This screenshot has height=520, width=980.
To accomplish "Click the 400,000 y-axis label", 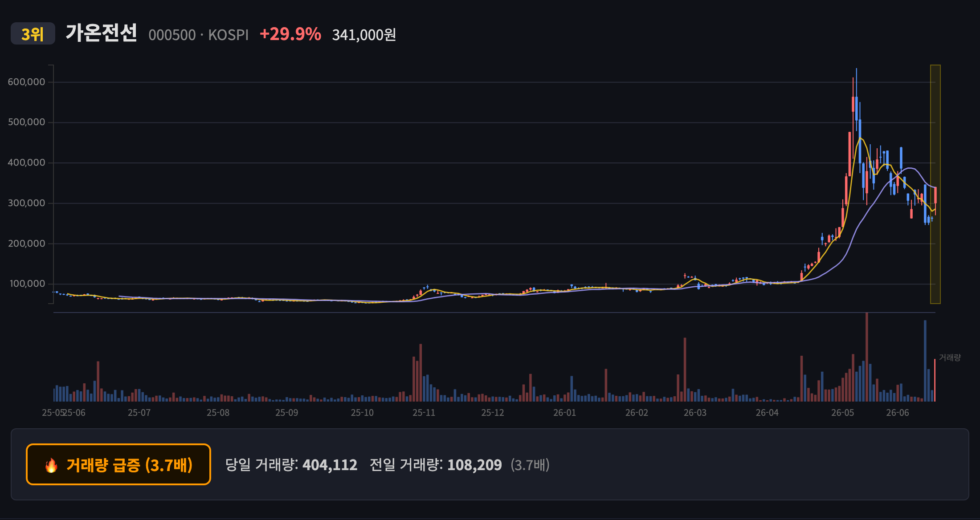I will (27, 162).
